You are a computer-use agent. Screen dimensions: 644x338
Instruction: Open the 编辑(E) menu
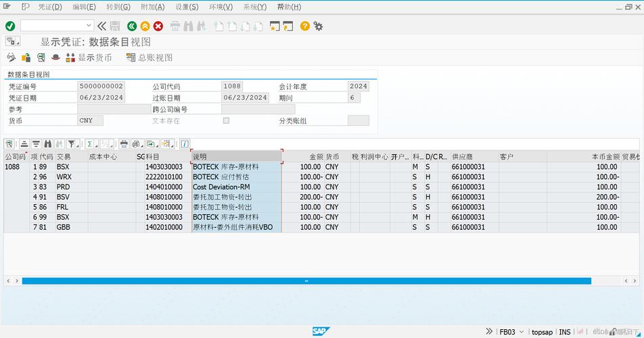(x=84, y=7)
